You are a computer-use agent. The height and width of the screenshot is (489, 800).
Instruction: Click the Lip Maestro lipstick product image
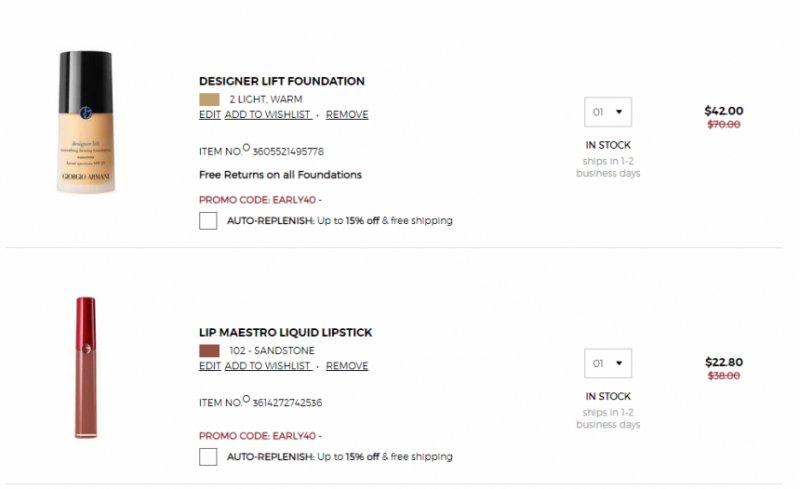click(x=85, y=367)
